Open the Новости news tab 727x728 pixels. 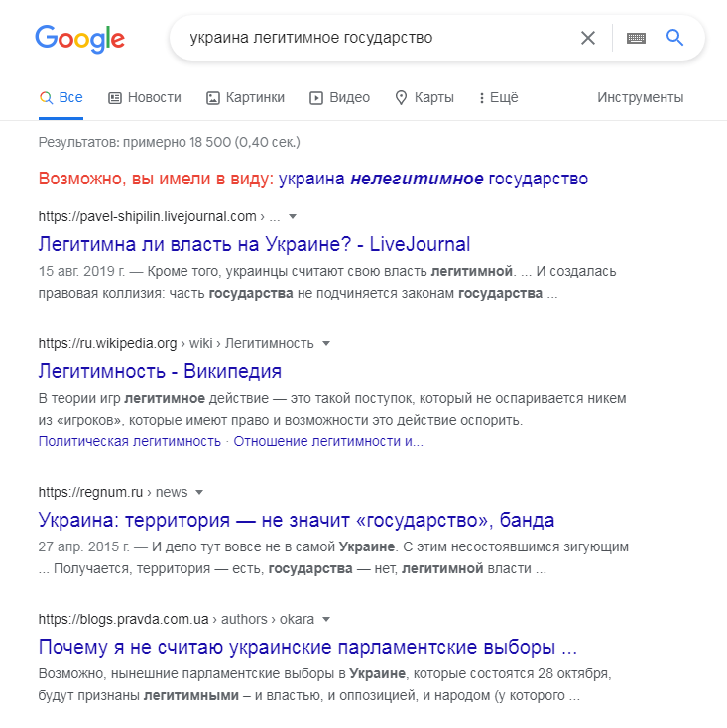point(145,97)
